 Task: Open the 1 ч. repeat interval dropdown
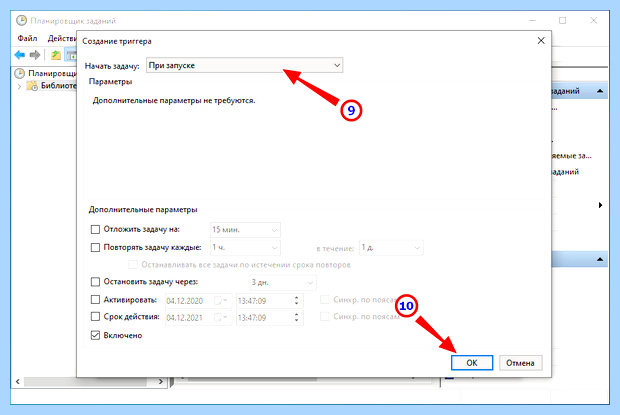click(x=245, y=247)
